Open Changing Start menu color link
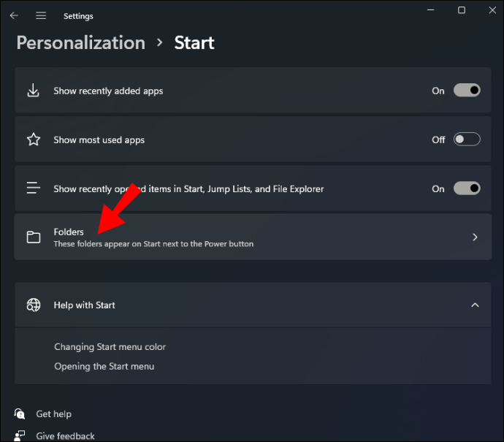The height and width of the screenshot is (442, 504). coord(110,347)
